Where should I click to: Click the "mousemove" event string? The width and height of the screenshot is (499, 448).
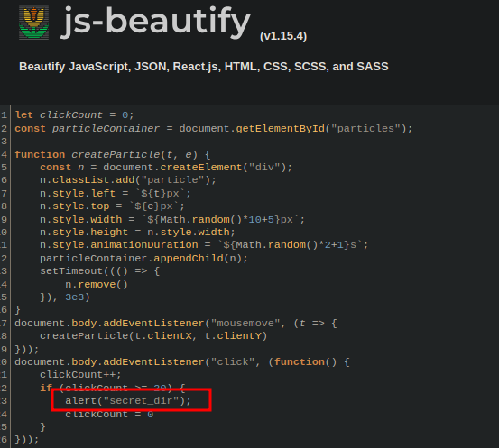[245, 324]
